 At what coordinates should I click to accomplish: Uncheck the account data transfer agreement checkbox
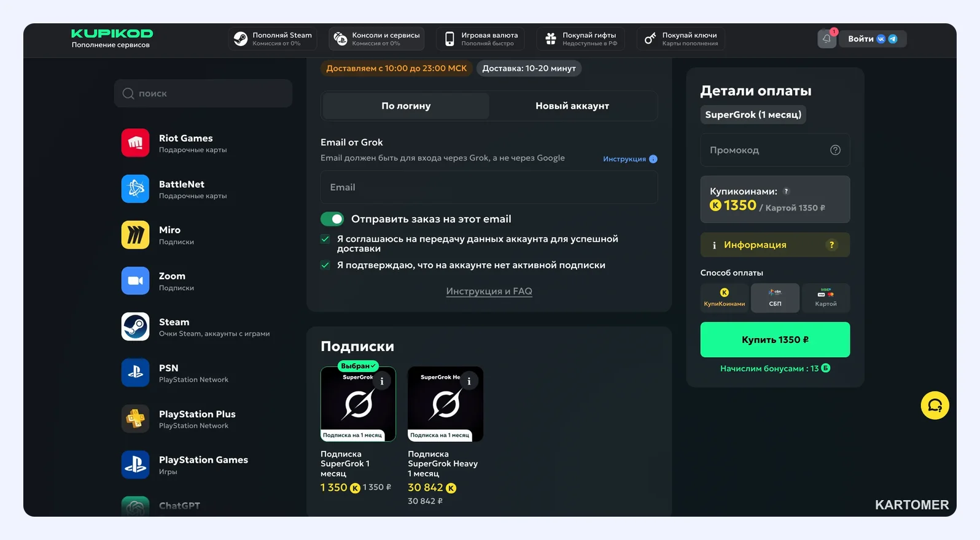pyautogui.click(x=325, y=239)
